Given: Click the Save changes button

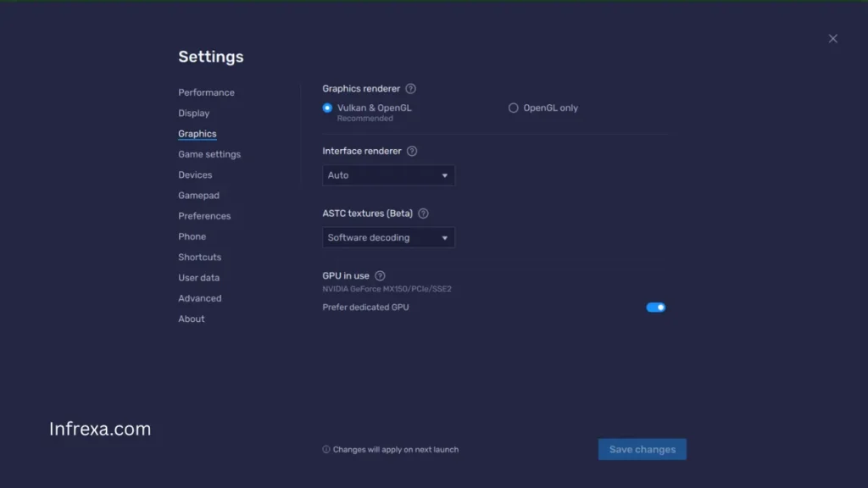Looking at the screenshot, I should coord(642,449).
